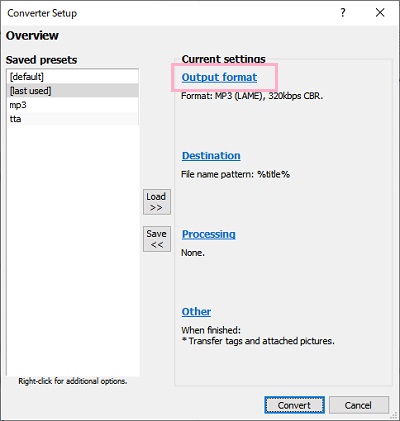Select the tta saved preset

click(x=72, y=119)
